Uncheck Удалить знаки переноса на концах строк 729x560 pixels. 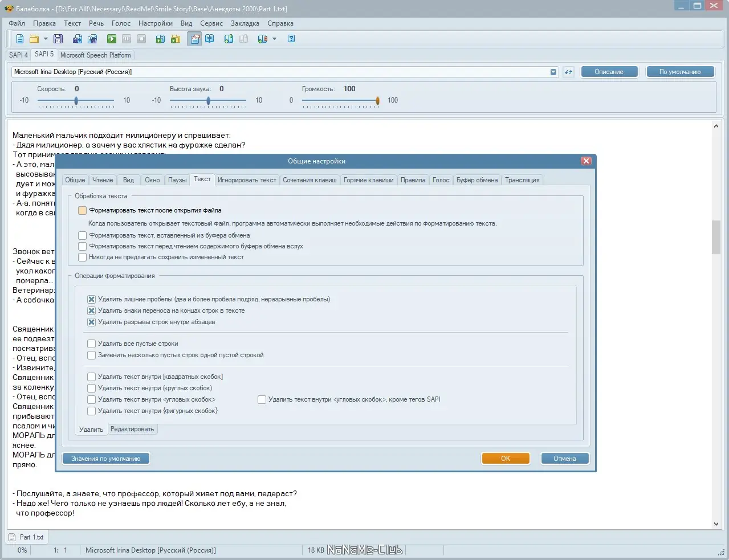(x=91, y=310)
